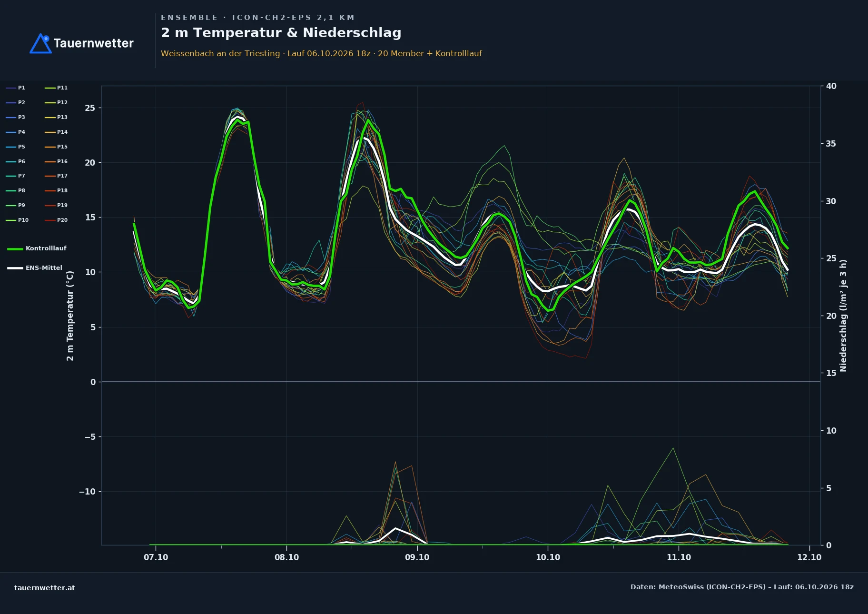This screenshot has height=614, width=868.
Task: Click legend entry P19
Action: point(56,206)
